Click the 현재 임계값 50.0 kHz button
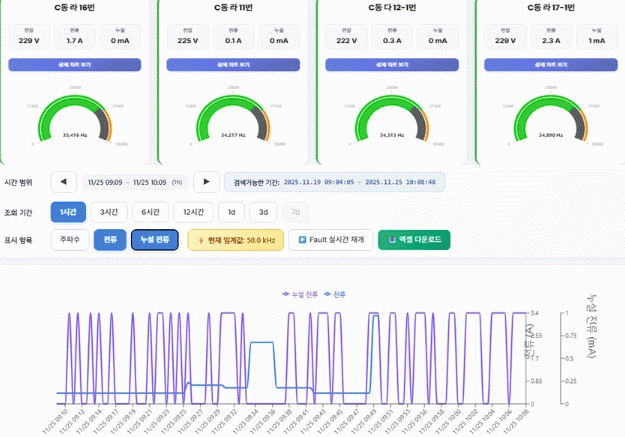The image size is (625, 437). pyautogui.click(x=234, y=240)
